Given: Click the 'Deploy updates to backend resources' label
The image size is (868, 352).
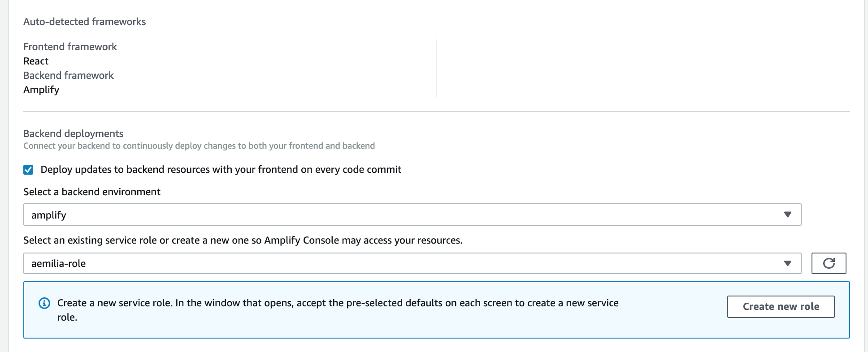Looking at the screenshot, I should point(221,170).
